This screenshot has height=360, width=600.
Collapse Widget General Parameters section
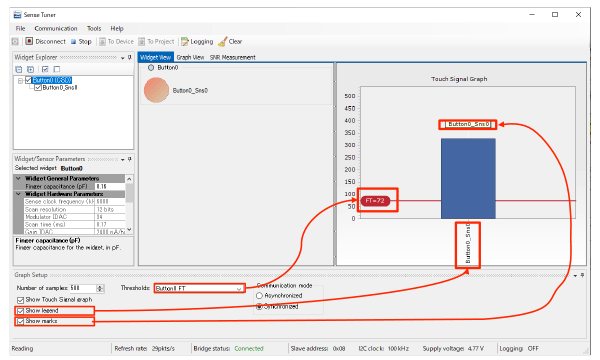(x=18, y=178)
